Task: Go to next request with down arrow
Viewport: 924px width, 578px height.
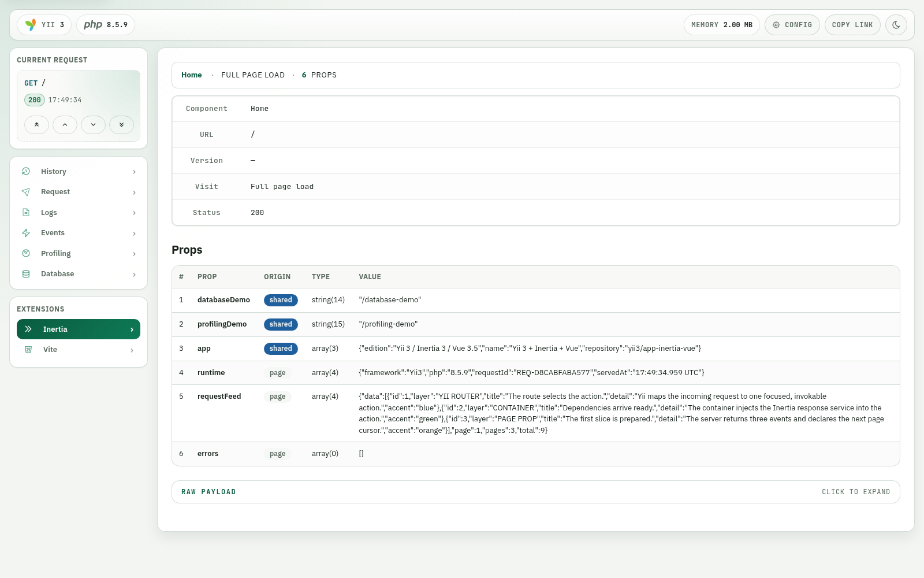Action: pyautogui.click(x=93, y=125)
